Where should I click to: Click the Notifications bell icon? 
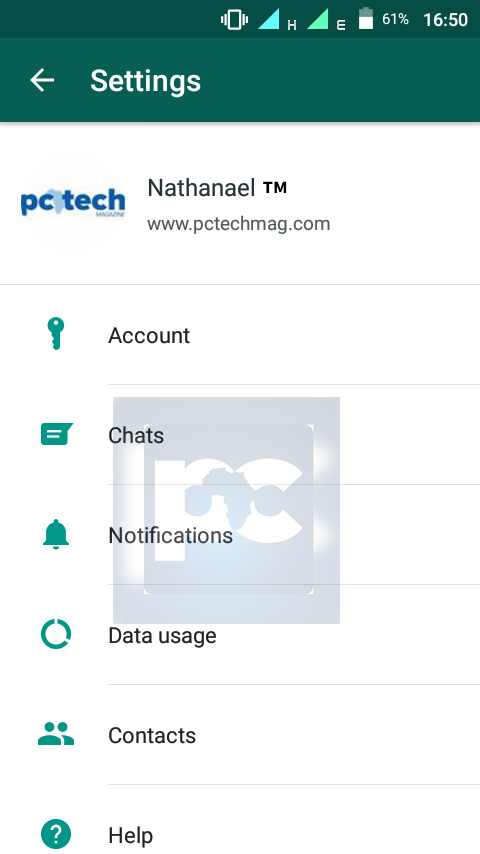pyautogui.click(x=56, y=534)
